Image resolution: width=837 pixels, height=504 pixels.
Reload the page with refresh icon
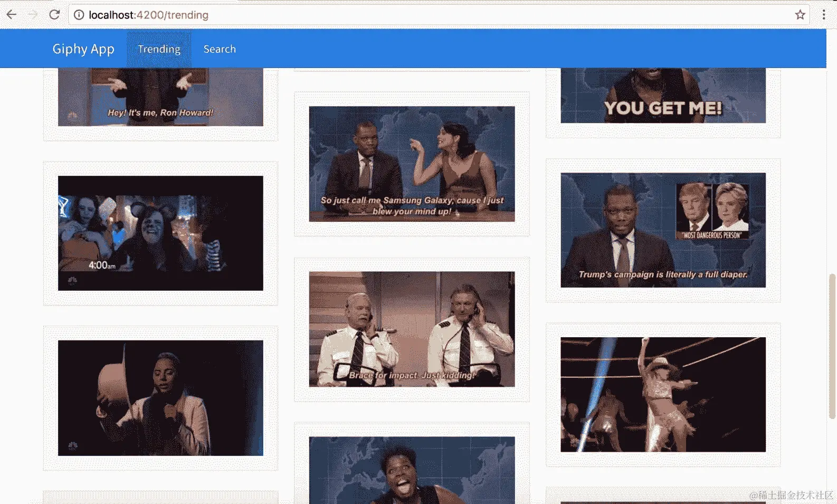[54, 14]
